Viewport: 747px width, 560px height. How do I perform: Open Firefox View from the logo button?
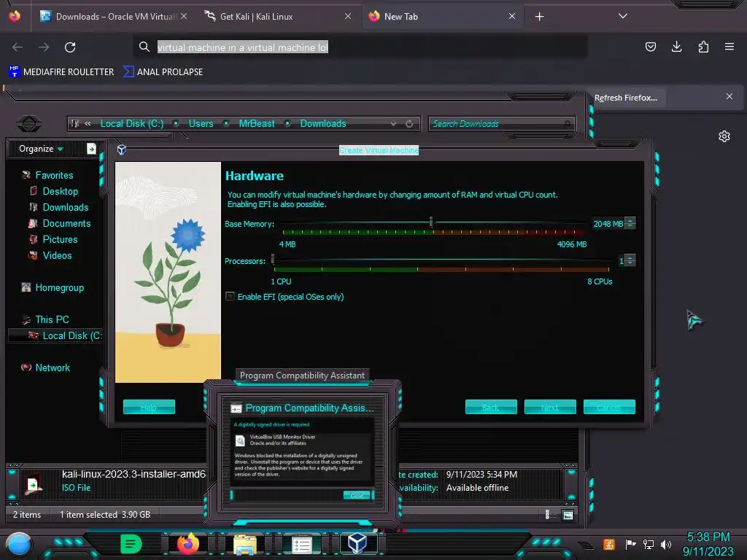[x=15, y=16]
